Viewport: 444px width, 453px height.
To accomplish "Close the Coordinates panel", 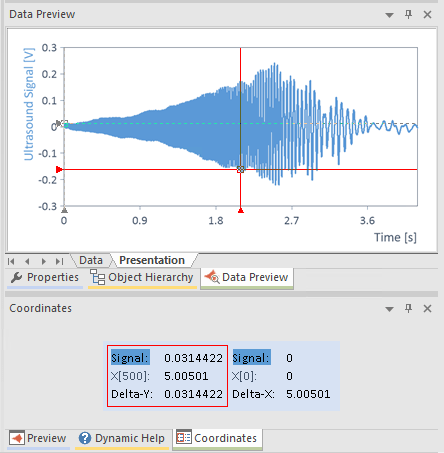I will pos(427,309).
